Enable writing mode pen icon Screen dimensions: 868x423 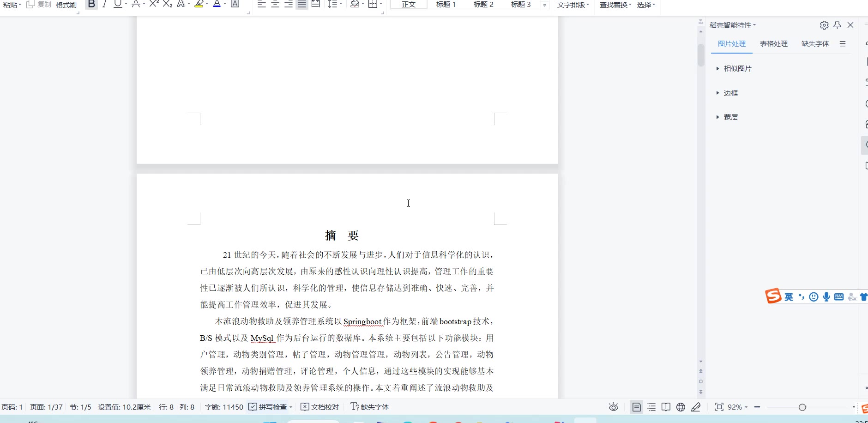(x=696, y=407)
